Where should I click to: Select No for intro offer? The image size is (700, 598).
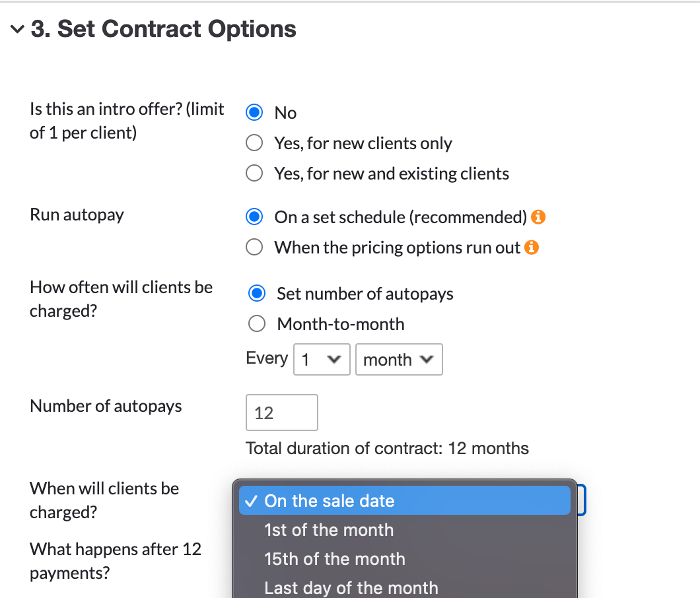[254, 113]
